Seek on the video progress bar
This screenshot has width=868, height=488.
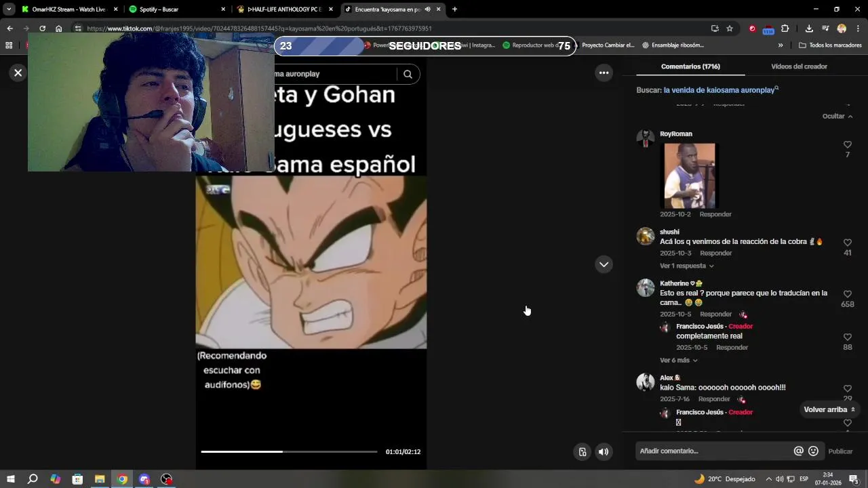tap(289, 451)
